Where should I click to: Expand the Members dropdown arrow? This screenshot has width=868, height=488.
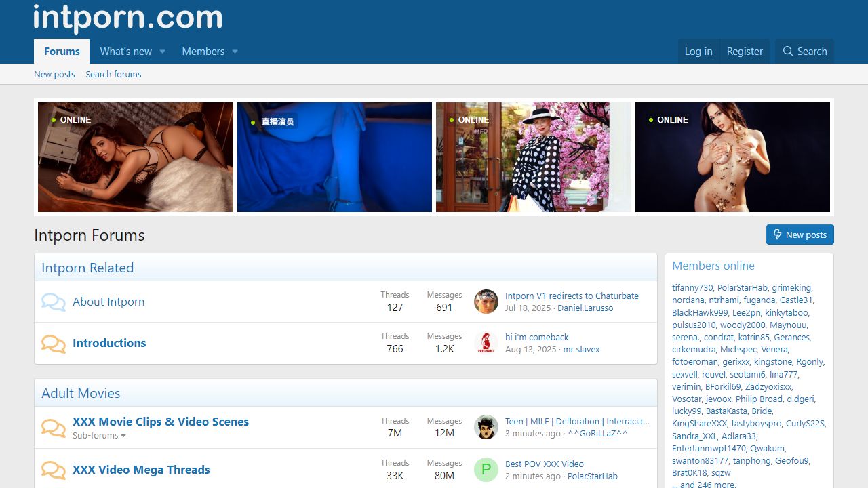coord(235,52)
